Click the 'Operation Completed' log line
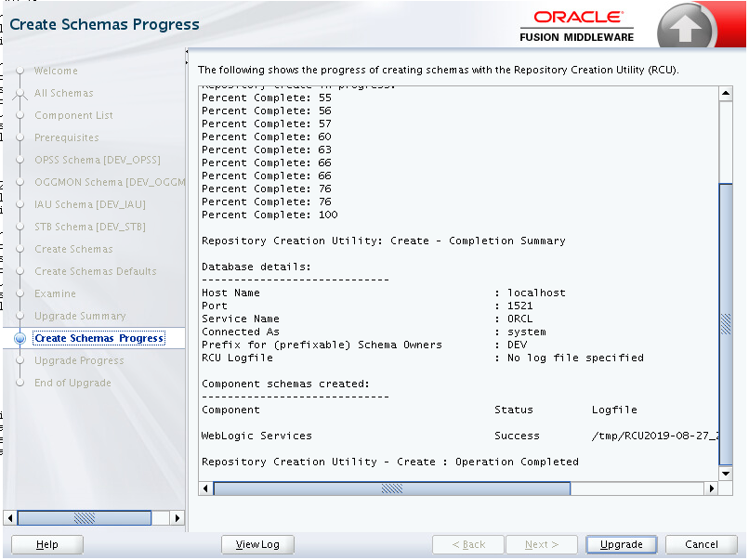Viewport: 749px width, 560px height. pyautogui.click(x=389, y=462)
